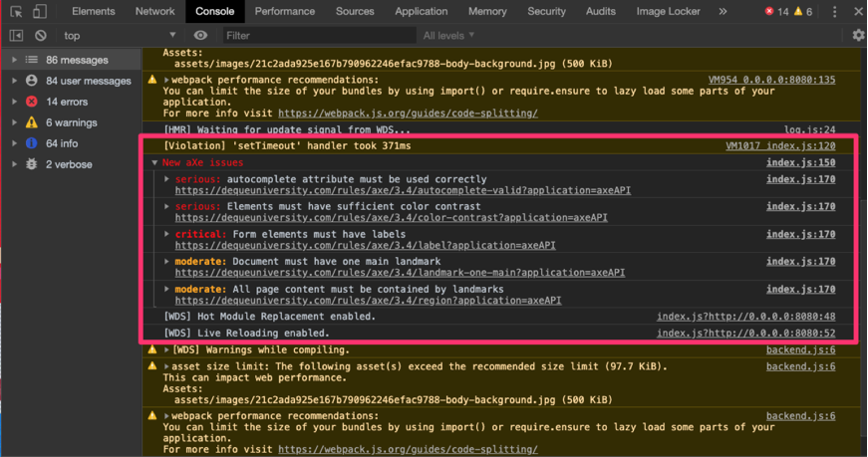Open VM1017 index.js:120 source link

coord(780,146)
